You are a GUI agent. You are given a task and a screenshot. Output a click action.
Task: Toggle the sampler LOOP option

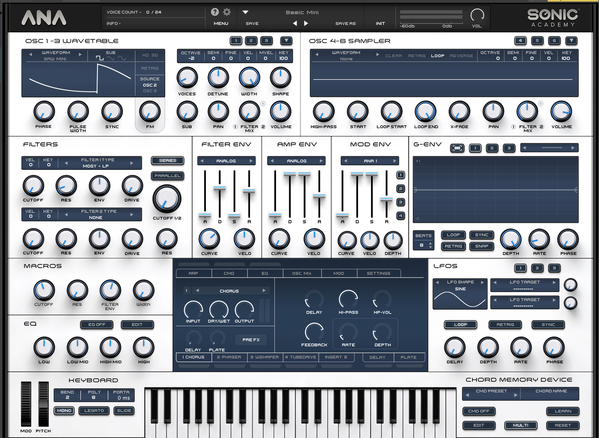(437, 56)
